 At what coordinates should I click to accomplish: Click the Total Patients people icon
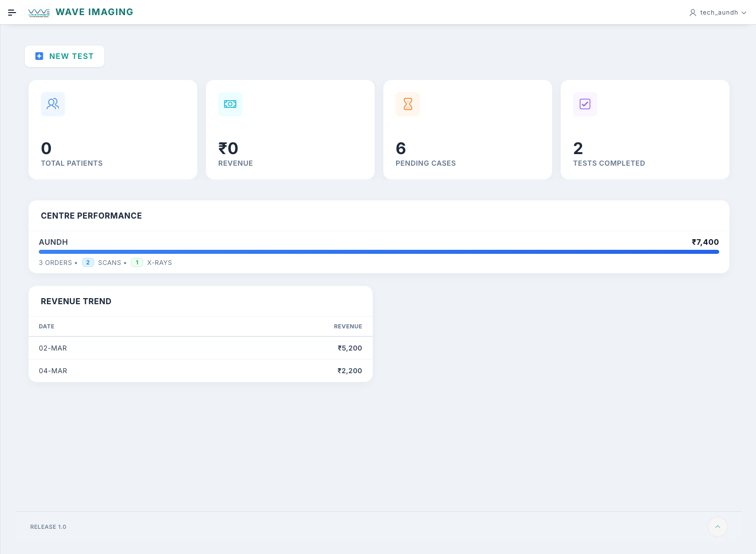point(53,104)
